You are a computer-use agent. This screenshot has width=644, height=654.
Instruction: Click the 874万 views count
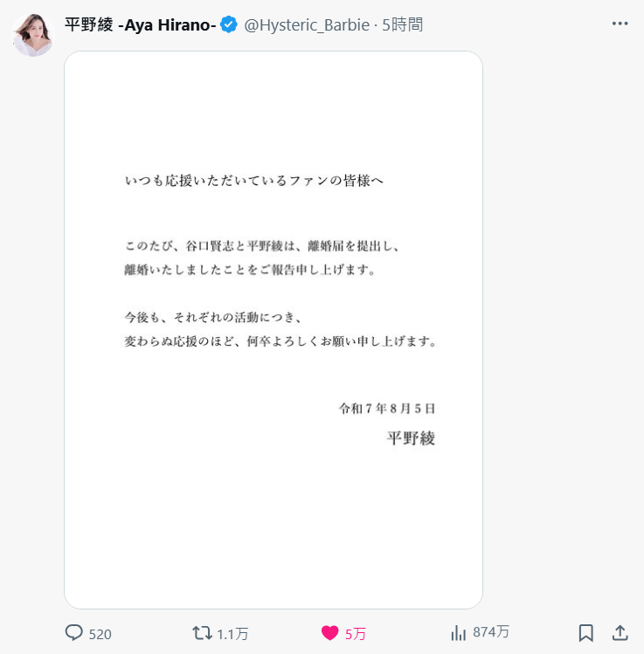491,632
